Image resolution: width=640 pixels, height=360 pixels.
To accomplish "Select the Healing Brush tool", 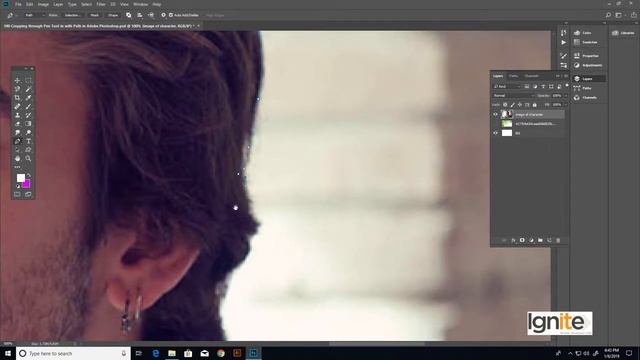I will (17, 107).
